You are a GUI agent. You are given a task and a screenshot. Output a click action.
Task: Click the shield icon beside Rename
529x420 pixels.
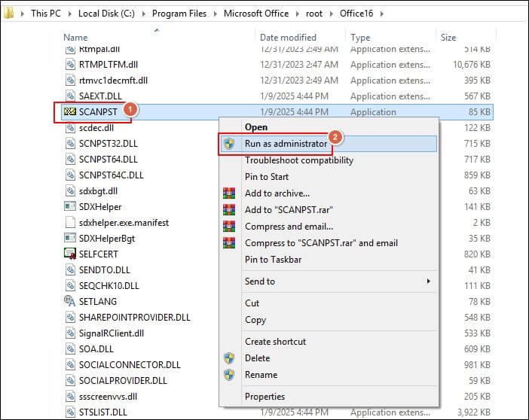pos(229,375)
